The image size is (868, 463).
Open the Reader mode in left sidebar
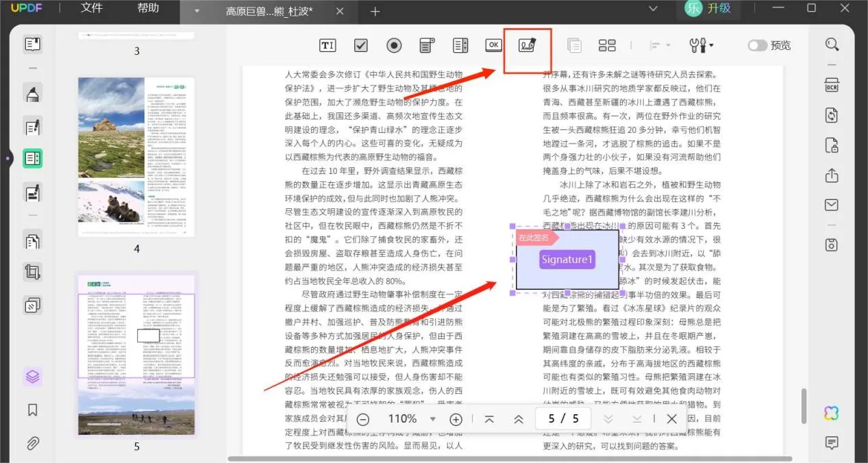[32, 45]
